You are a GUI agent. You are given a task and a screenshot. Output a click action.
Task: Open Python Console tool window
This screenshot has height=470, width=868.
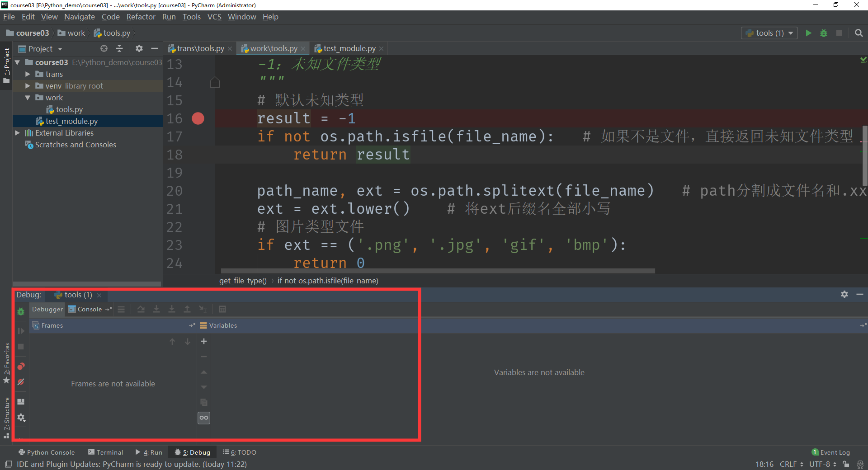point(47,452)
